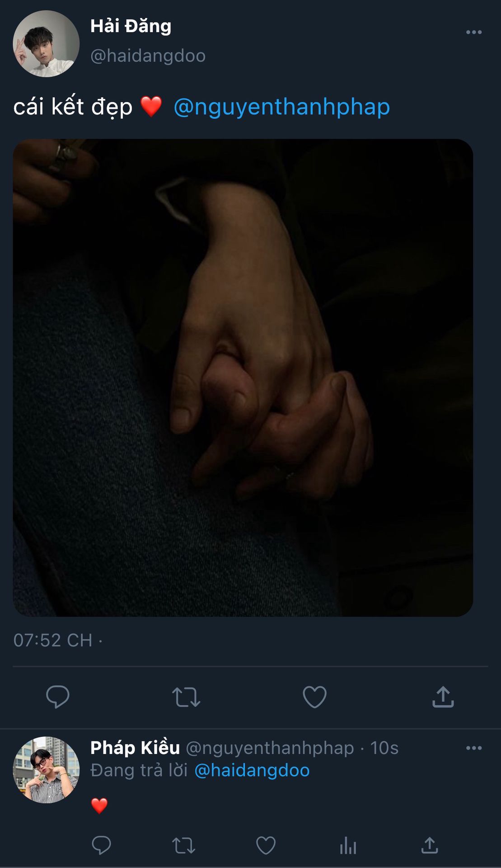Open Pháp Kiều's profile avatar
Image resolution: width=501 pixels, height=868 pixels.
coord(46,770)
